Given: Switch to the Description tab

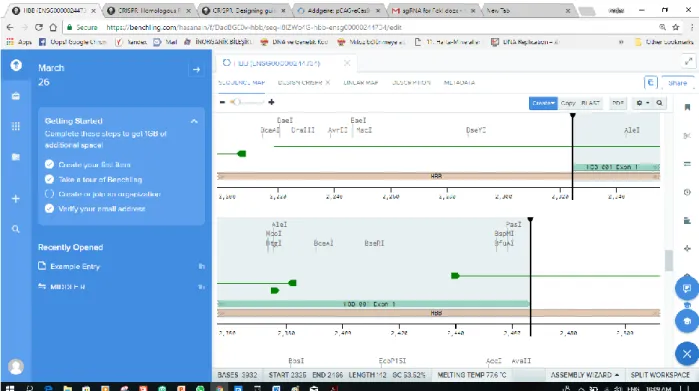Looking at the screenshot, I should click(411, 82).
